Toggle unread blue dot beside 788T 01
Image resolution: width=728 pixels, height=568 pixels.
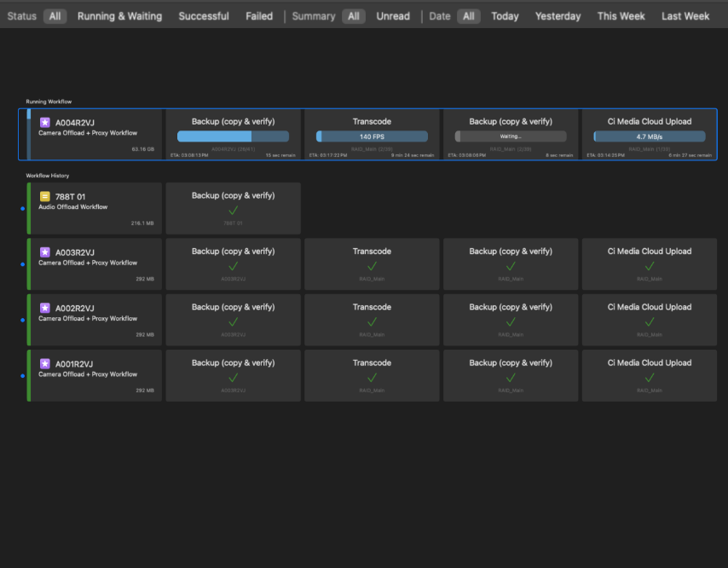22,208
